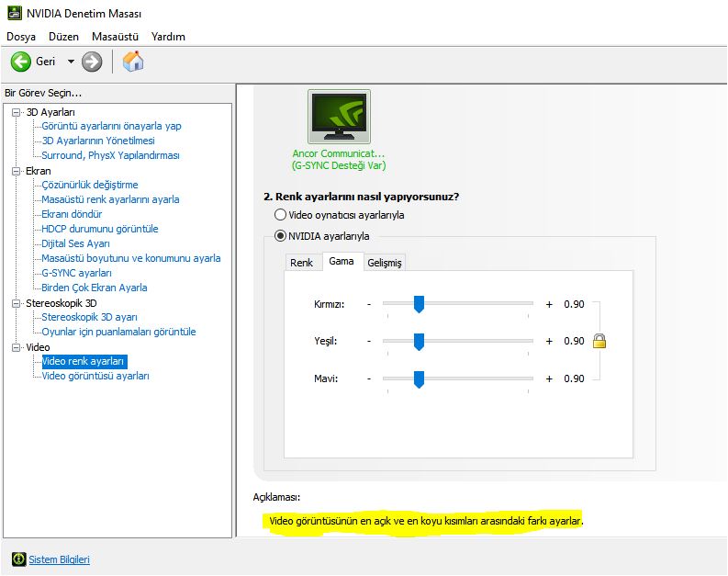
Task: Open Birden Çok Ekran Ayarla
Action: click(95, 288)
